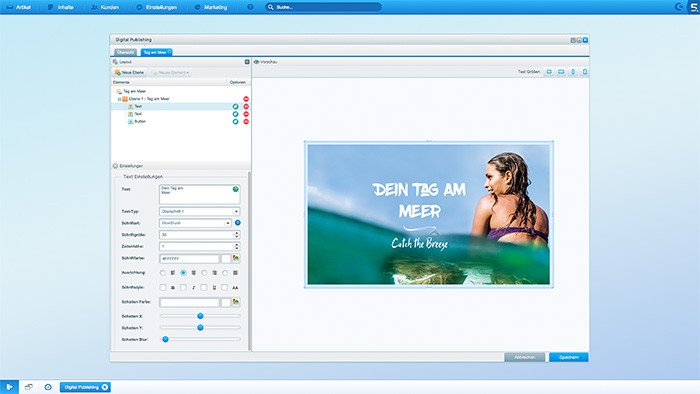The height and width of the screenshot is (394, 700).
Task: Select the Tag am Meer root tree item
Action: click(x=134, y=91)
